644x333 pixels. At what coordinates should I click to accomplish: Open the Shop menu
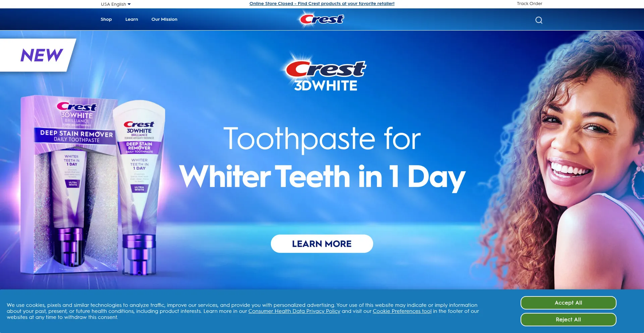click(x=106, y=19)
